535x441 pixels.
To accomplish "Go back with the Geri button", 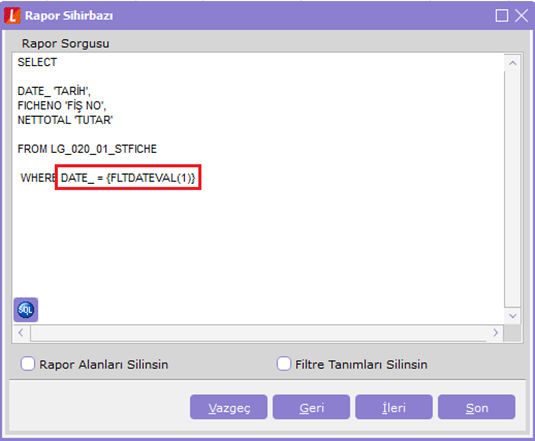I will pyautogui.click(x=311, y=407).
